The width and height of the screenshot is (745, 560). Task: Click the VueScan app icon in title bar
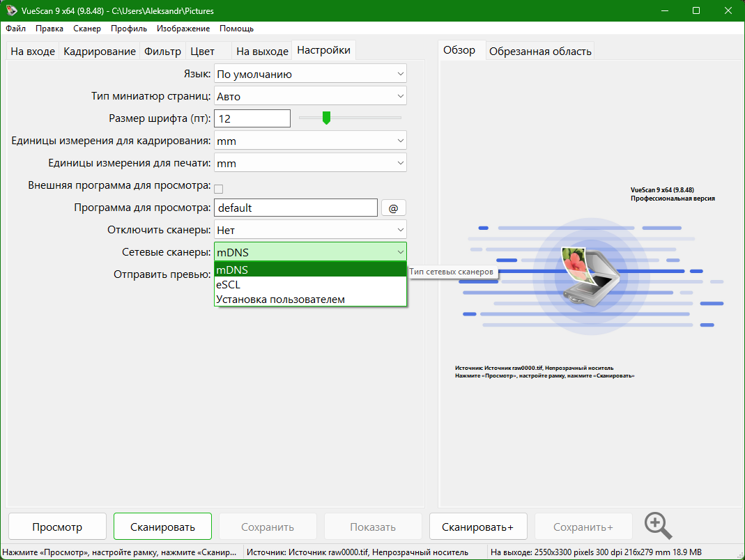pyautogui.click(x=11, y=11)
